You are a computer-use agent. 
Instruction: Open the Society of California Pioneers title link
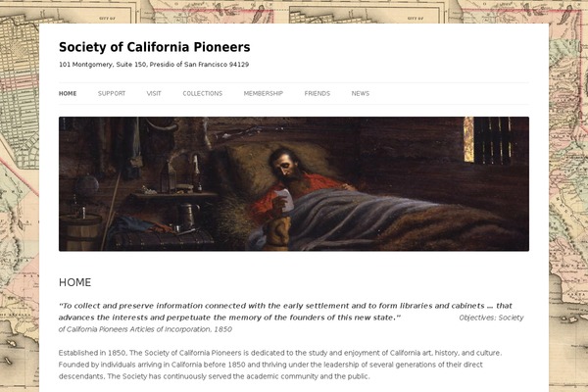pyautogui.click(x=154, y=47)
